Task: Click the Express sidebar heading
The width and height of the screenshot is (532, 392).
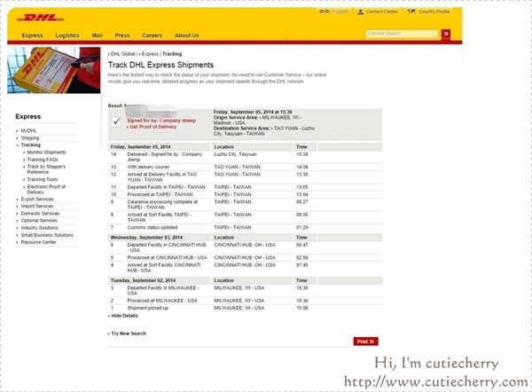Action: 27,116
